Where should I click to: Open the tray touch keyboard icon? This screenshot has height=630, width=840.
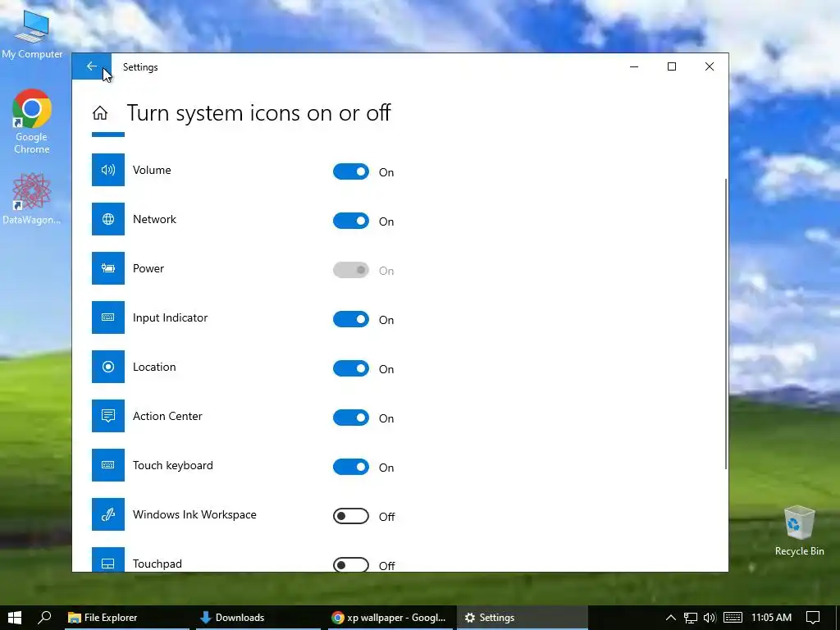coord(733,618)
